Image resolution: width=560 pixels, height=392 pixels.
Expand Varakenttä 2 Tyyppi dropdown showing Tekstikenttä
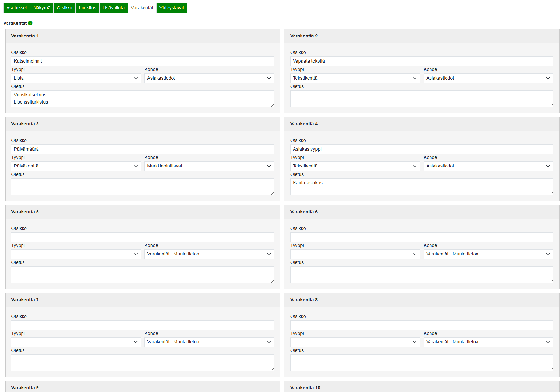point(355,78)
